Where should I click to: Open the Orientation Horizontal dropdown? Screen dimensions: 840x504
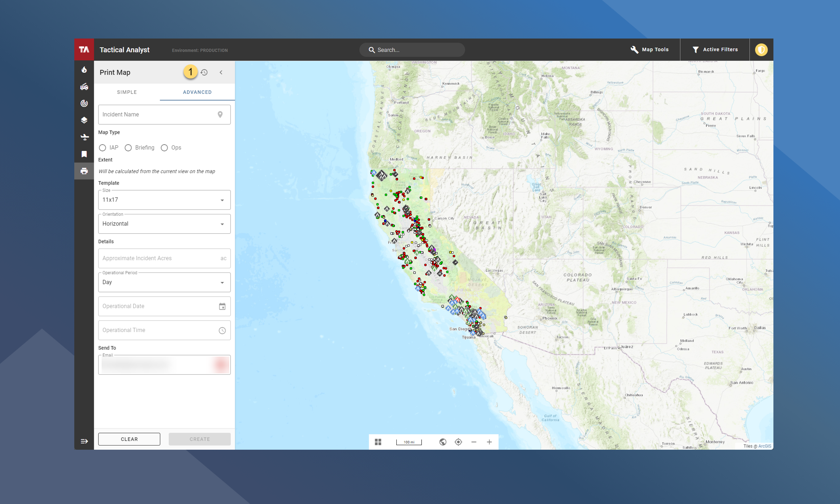click(x=164, y=224)
